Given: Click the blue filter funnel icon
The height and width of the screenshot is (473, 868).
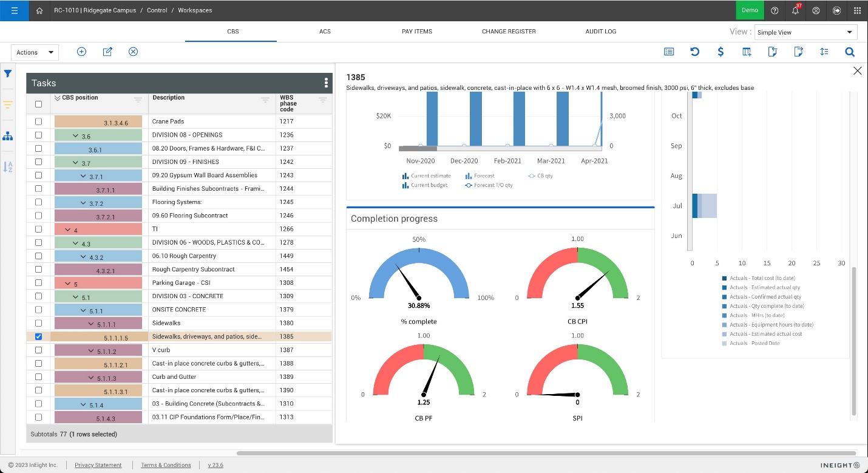Looking at the screenshot, I should (x=8, y=73).
